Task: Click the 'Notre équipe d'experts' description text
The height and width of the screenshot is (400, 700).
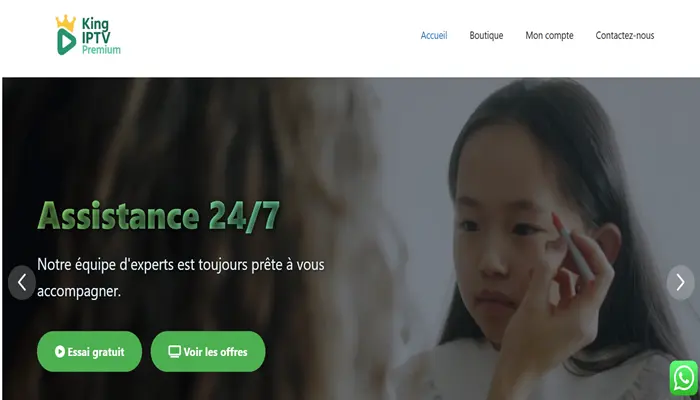Action: (181, 278)
